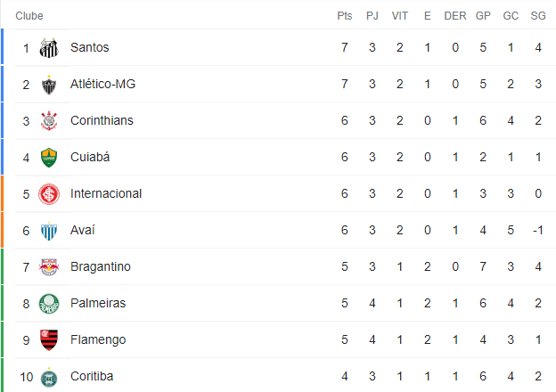Select the Bragantino team name
Screen dimensions: 556x392
point(101,266)
